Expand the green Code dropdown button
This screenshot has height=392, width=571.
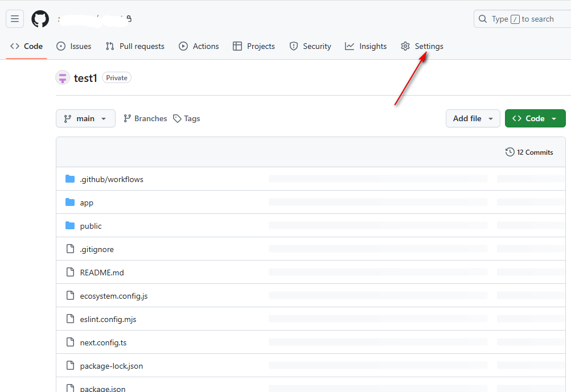tap(535, 118)
